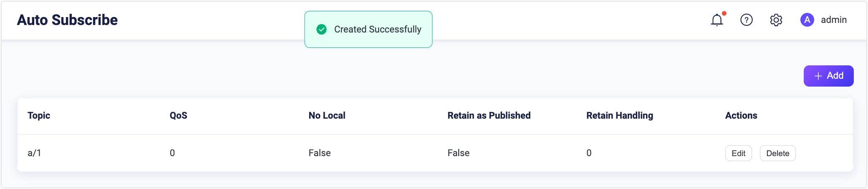Edit the a/1 subscription
The height and width of the screenshot is (189, 868).
738,153
